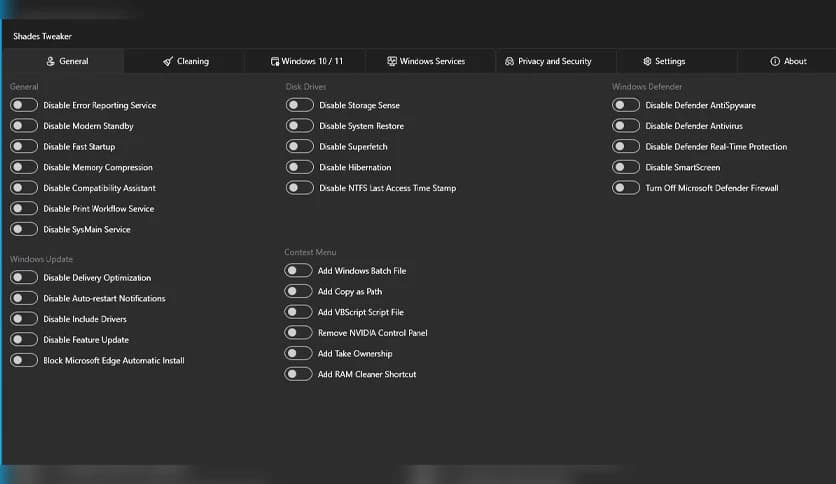Enable Disable Fast Startup switch
The height and width of the screenshot is (484, 836).
24,147
